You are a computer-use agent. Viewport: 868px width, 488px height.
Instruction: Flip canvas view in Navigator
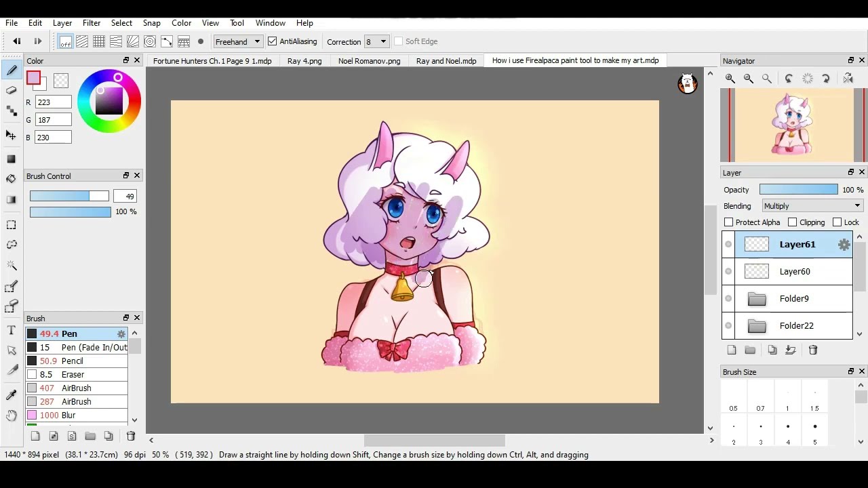click(848, 79)
